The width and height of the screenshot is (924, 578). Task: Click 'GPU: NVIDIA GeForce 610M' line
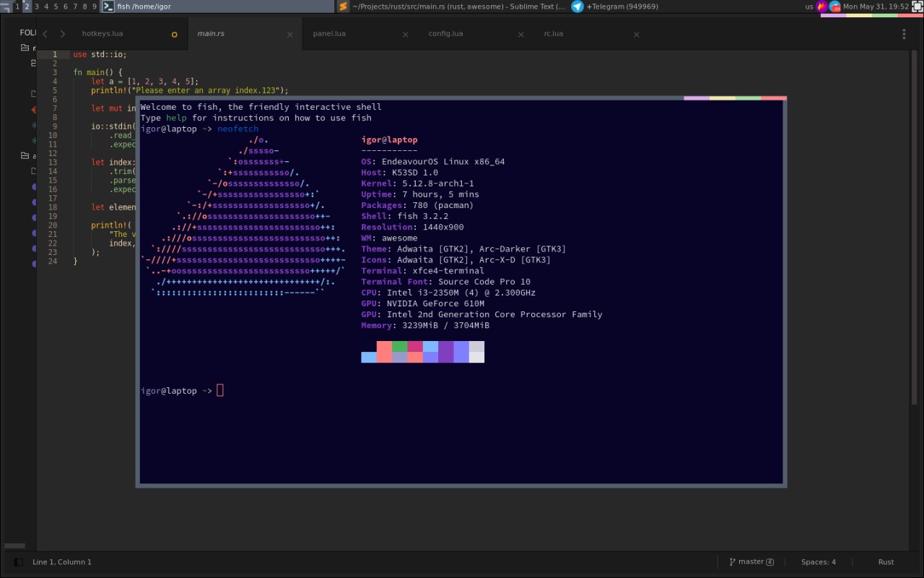422,303
